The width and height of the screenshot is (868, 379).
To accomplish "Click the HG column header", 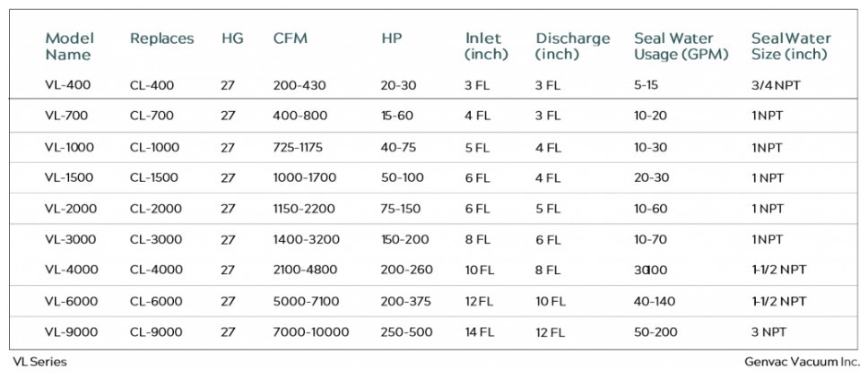I will (x=232, y=39).
